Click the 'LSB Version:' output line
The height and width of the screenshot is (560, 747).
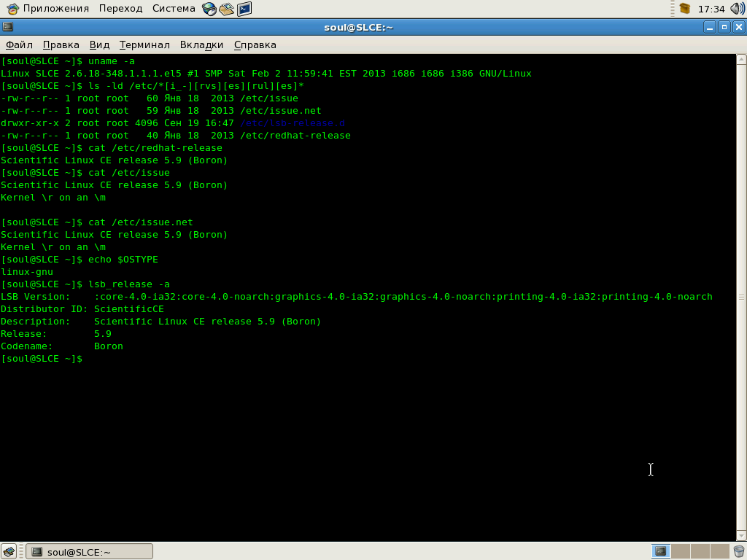point(357,296)
